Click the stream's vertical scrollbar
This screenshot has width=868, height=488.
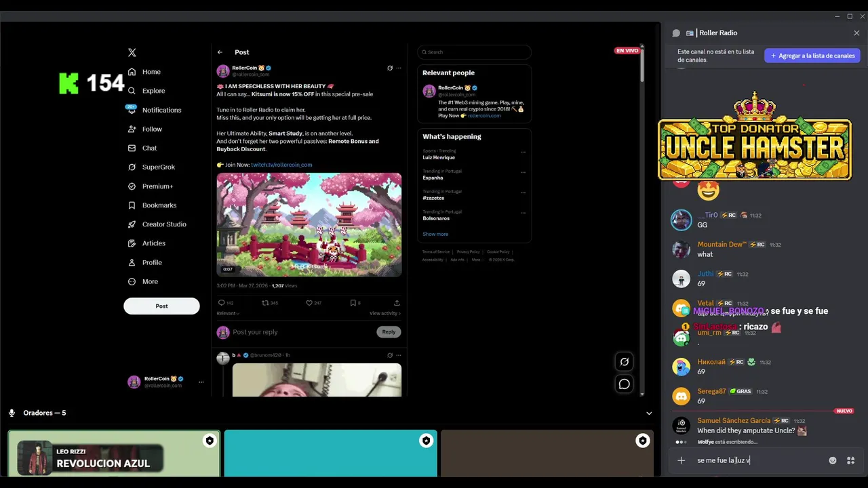click(x=642, y=66)
